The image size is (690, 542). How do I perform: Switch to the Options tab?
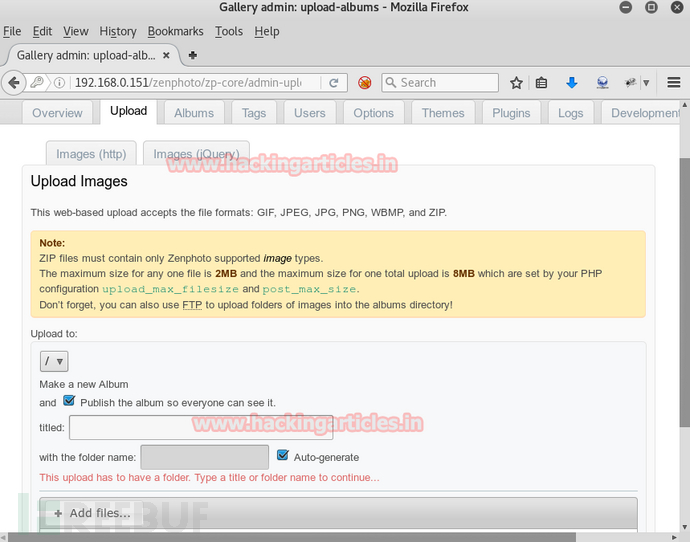(374, 113)
